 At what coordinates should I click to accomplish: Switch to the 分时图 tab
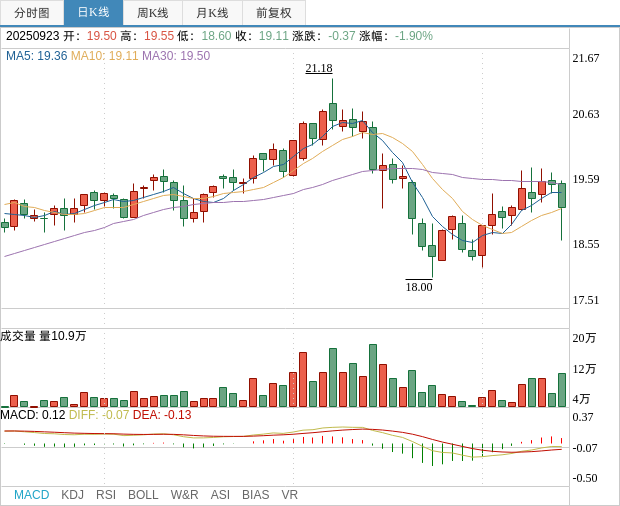[x=32, y=13]
